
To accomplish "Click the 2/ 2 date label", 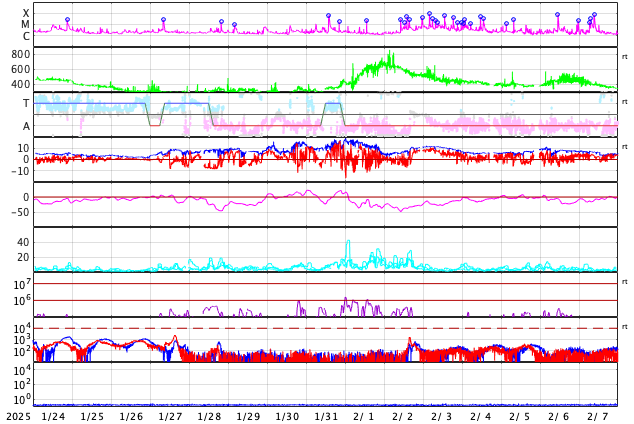I will tap(403, 416).
